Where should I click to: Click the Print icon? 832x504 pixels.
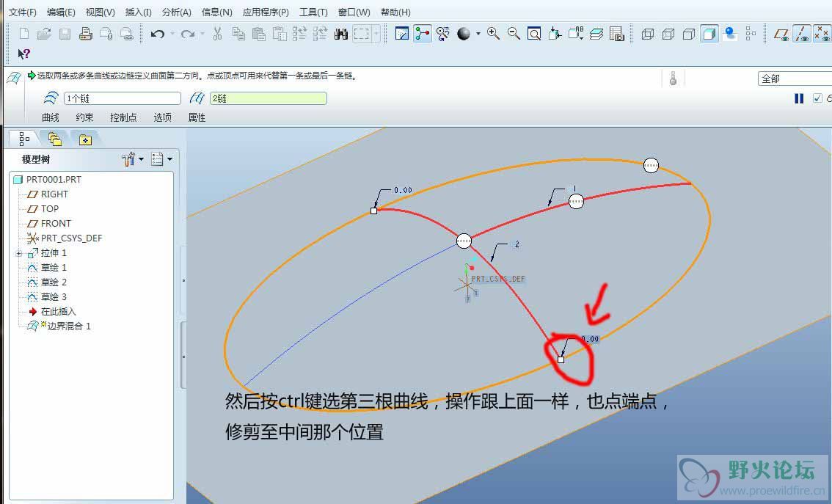(x=85, y=34)
